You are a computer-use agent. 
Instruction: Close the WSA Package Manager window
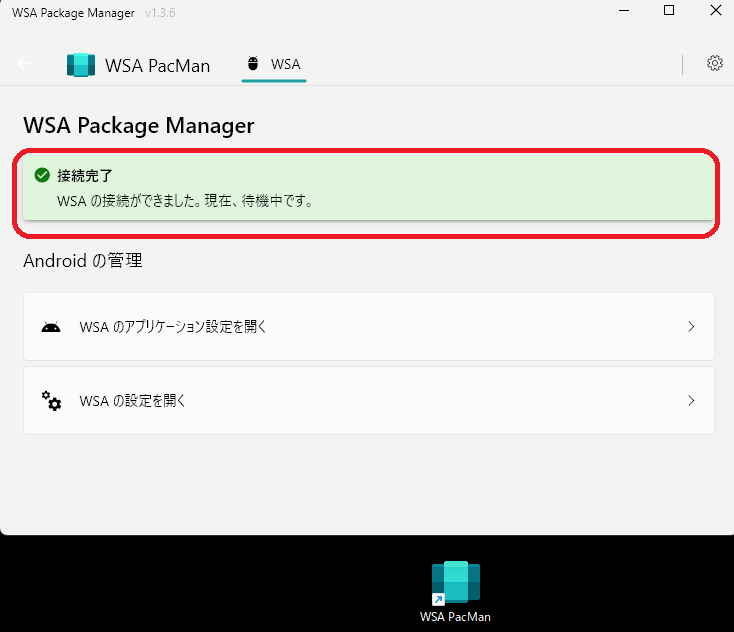point(716,10)
